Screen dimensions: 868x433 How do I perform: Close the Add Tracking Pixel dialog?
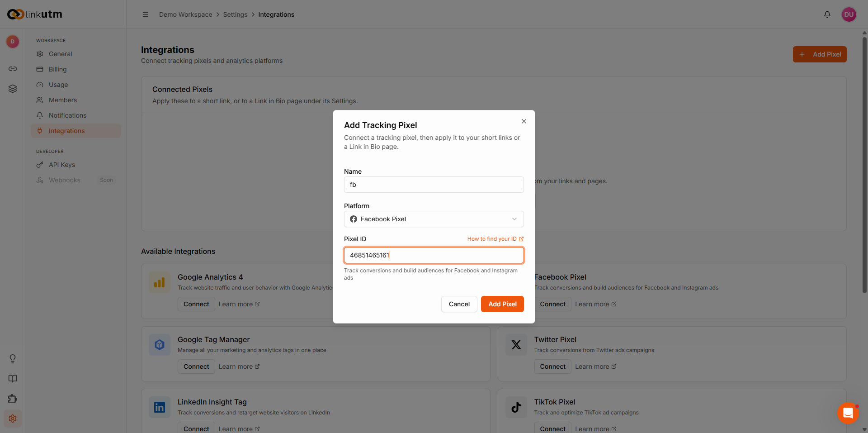tap(524, 121)
